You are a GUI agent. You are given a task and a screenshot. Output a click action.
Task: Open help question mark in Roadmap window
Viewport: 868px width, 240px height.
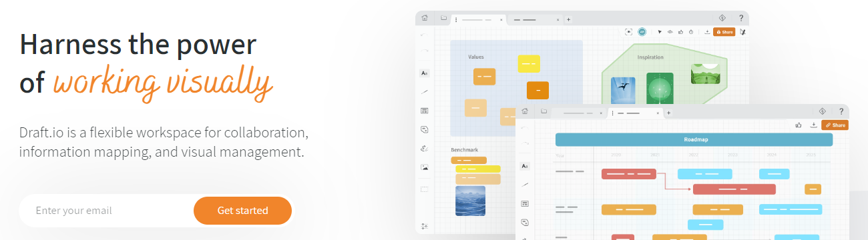(841, 111)
